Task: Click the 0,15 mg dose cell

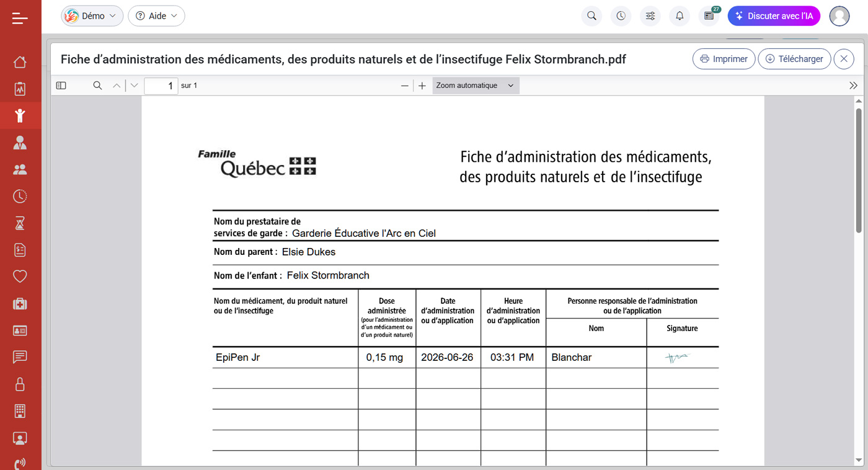Action: pos(387,357)
